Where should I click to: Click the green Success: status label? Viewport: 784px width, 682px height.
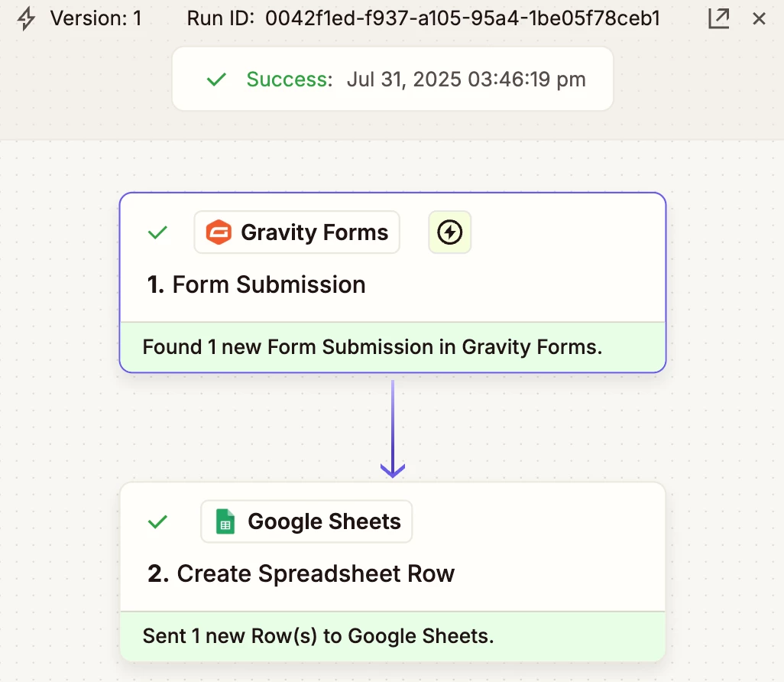coord(290,79)
